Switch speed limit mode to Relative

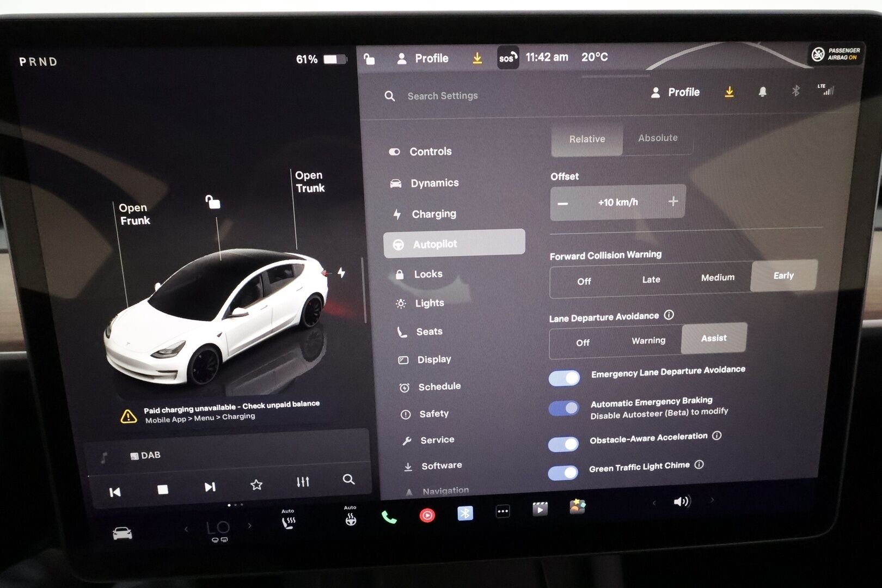click(587, 139)
